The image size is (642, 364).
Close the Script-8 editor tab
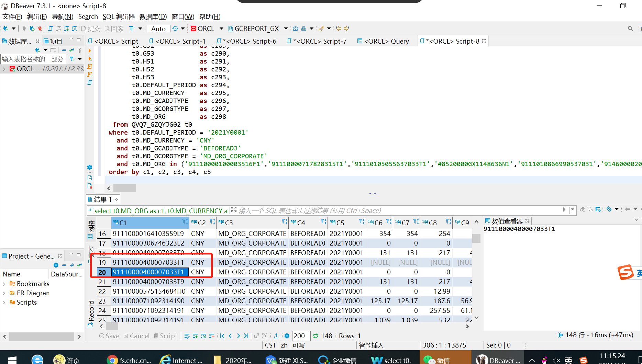click(x=484, y=41)
